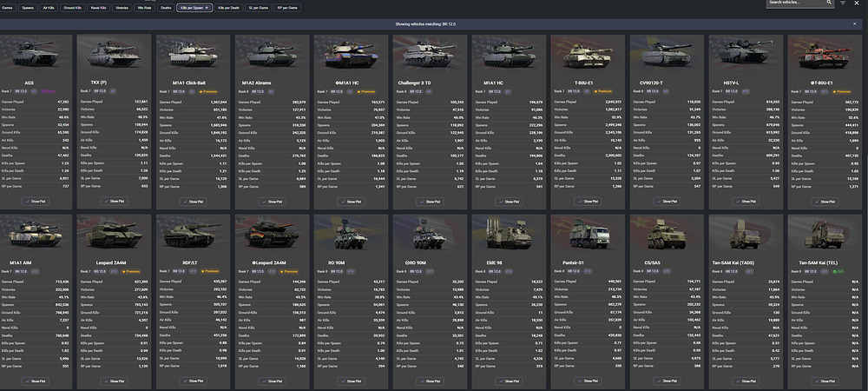Open the Pantsir-S1 truck image
This screenshot has width=868, height=391.
coord(588,235)
